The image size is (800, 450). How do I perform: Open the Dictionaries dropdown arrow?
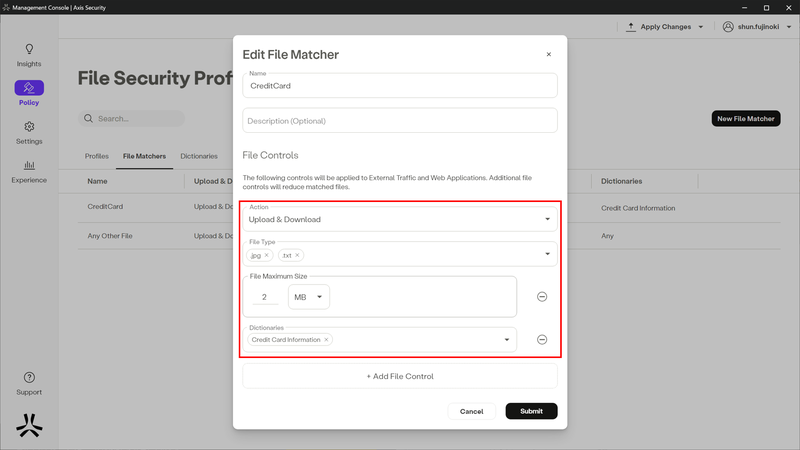[x=506, y=340]
